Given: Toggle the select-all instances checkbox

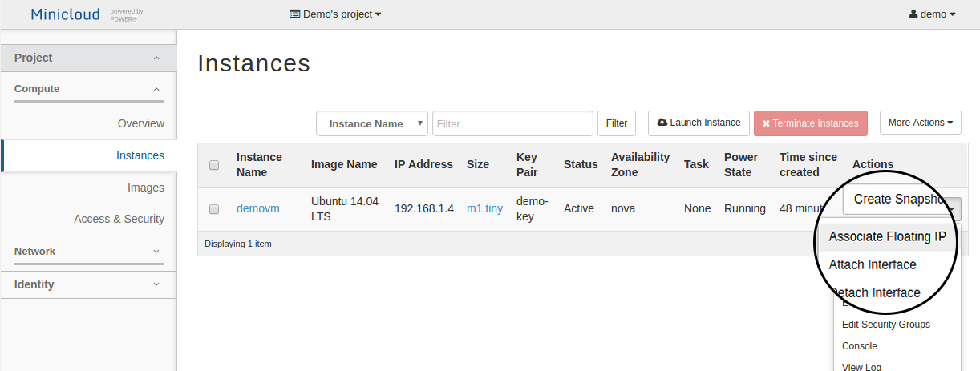Looking at the screenshot, I should pyautogui.click(x=214, y=165).
